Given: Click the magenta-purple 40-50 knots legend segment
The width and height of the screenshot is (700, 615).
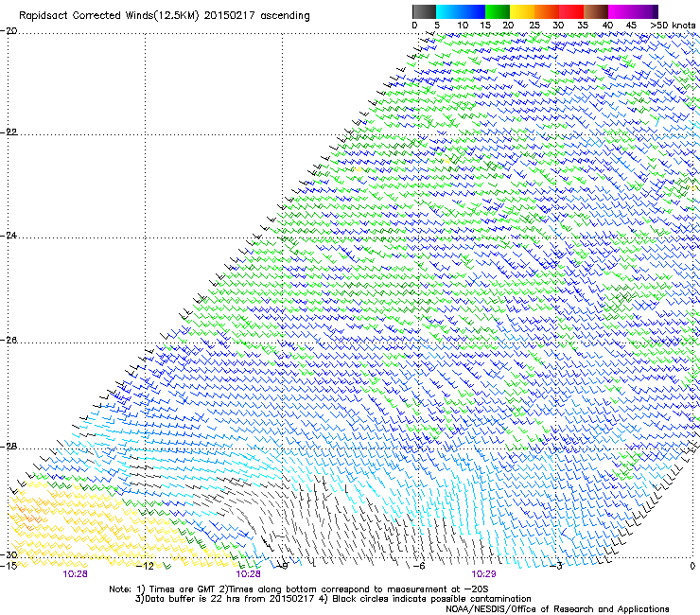Looking at the screenshot, I should [x=633, y=11].
